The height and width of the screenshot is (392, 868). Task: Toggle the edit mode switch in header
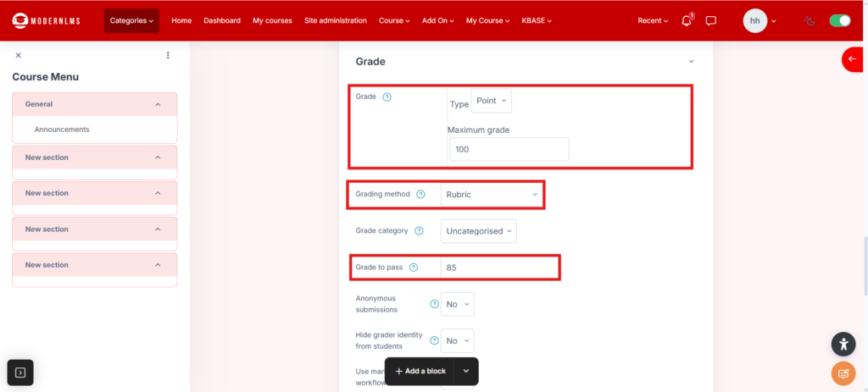tap(839, 20)
